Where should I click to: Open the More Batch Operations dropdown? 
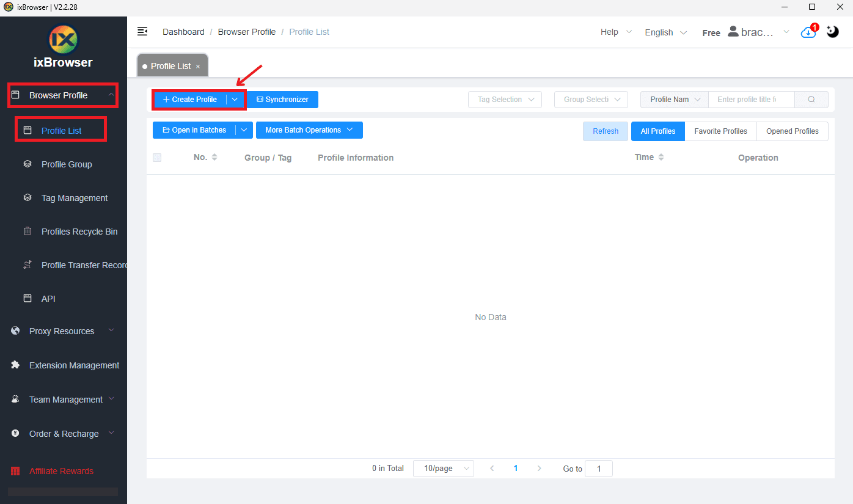(309, 130)
